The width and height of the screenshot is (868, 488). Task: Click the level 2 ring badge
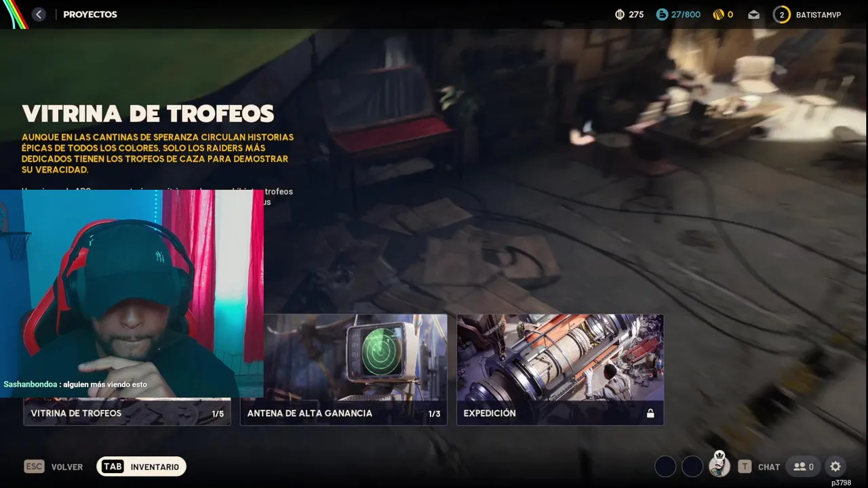(x=782, y=14)
